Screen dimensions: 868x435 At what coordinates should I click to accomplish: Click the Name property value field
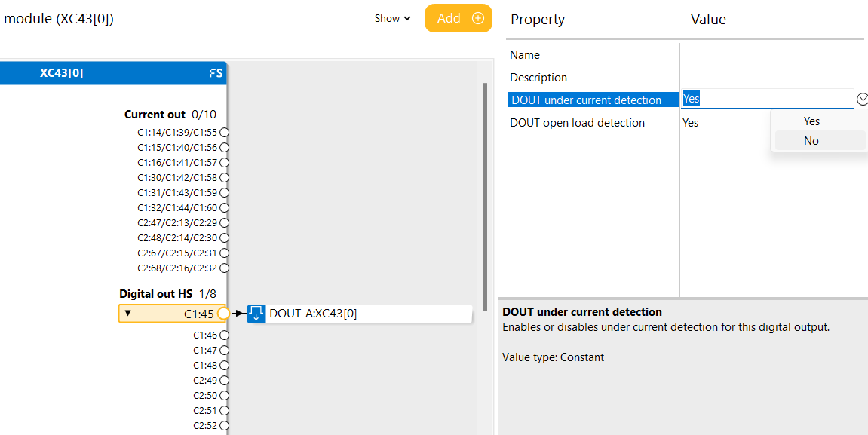pyautogui.click(x=769, y=55)
